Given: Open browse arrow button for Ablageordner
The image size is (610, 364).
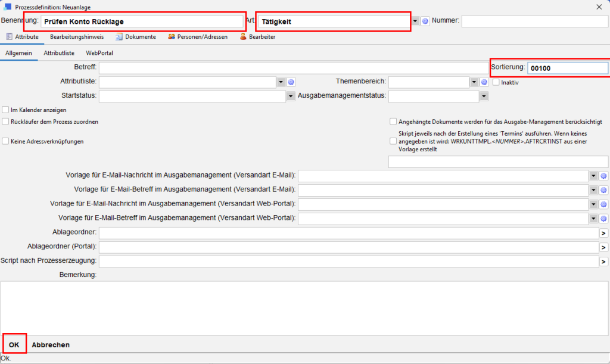Looking at the screenshot, I should click(x=603, y=233).
